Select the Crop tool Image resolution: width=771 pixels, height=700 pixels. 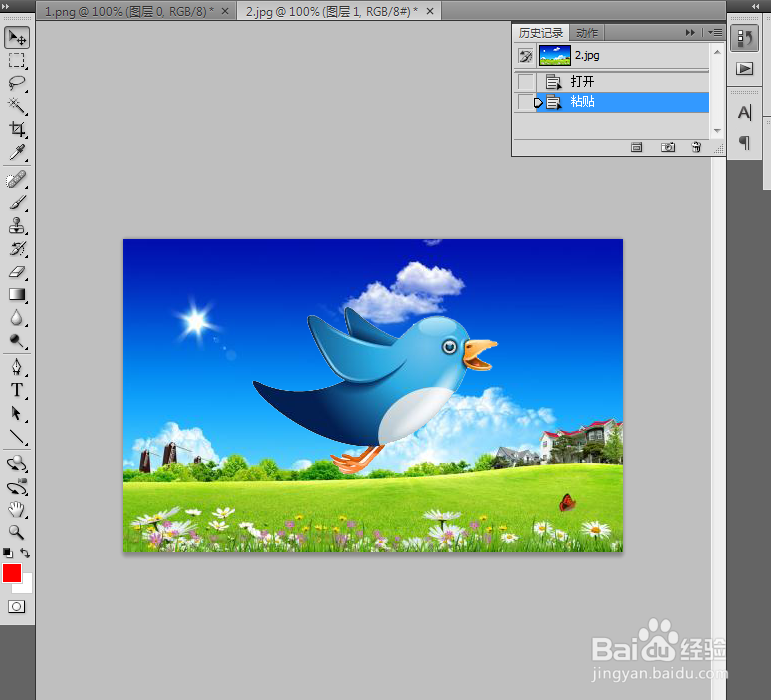17,129
